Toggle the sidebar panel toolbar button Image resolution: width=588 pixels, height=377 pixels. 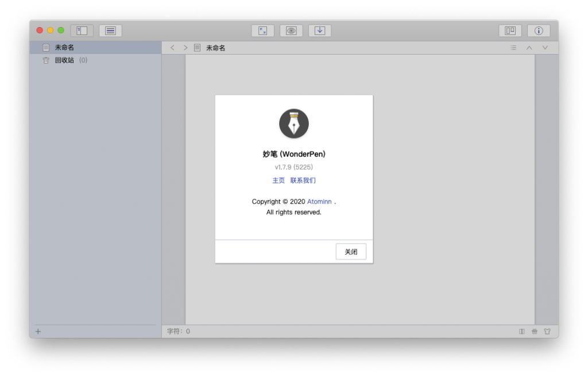[82, 30]
